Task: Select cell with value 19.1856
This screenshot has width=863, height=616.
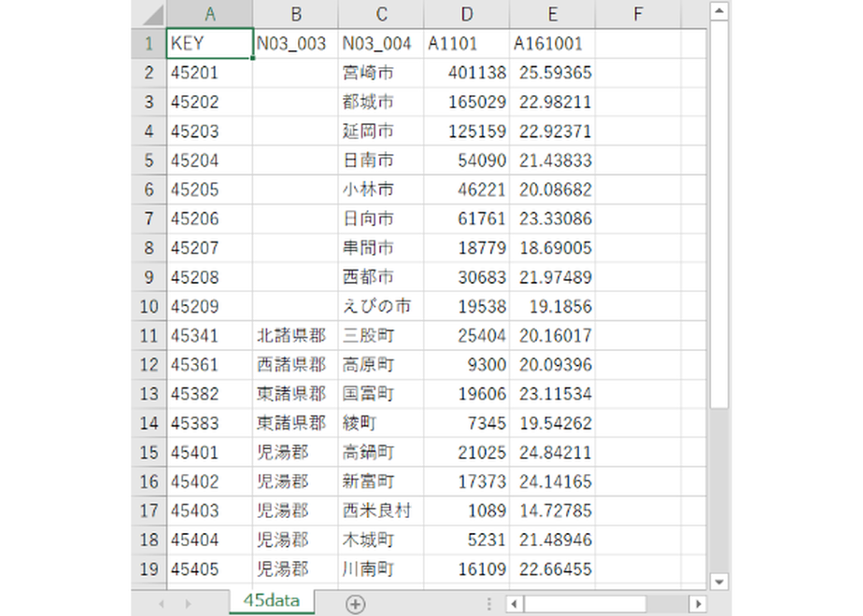Action: coord(552,306)
